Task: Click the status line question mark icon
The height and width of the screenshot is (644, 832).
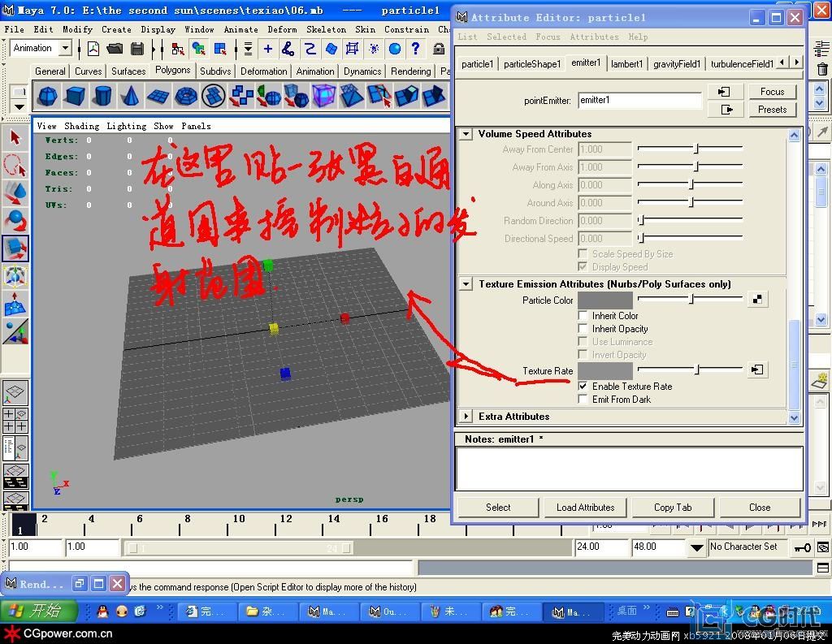Action: pyautogui.click(x=415, y=49)
